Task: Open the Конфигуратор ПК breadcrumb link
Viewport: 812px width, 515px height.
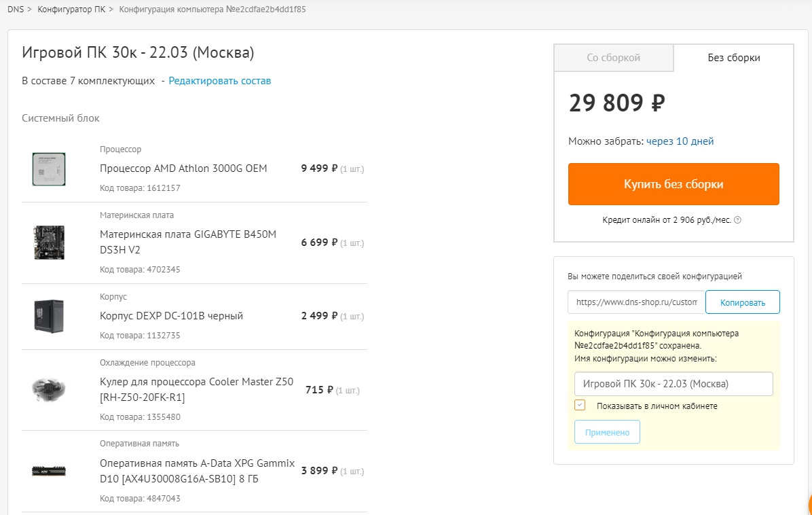Action: pyautogui.click(x=71, y=10)
